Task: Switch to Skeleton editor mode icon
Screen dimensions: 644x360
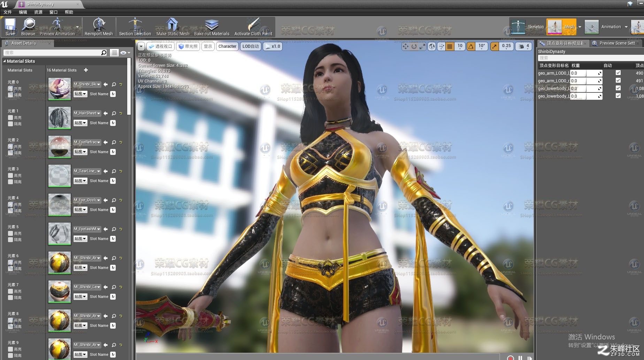Action: (518, 27)
